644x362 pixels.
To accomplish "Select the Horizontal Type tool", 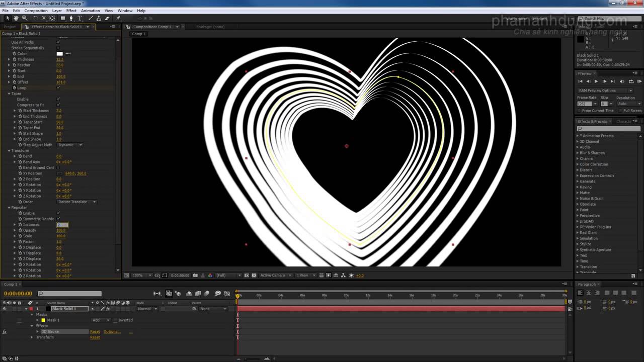I will click(x=79, y=18).
